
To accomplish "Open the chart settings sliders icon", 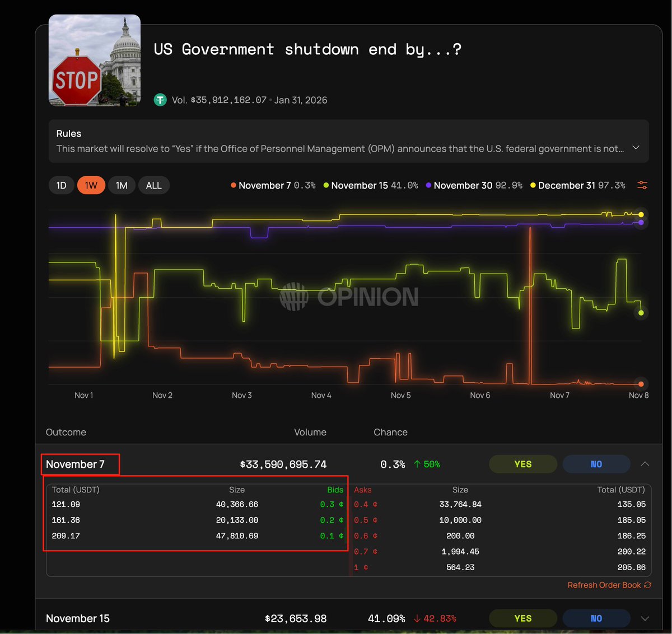I will [642, 185].
